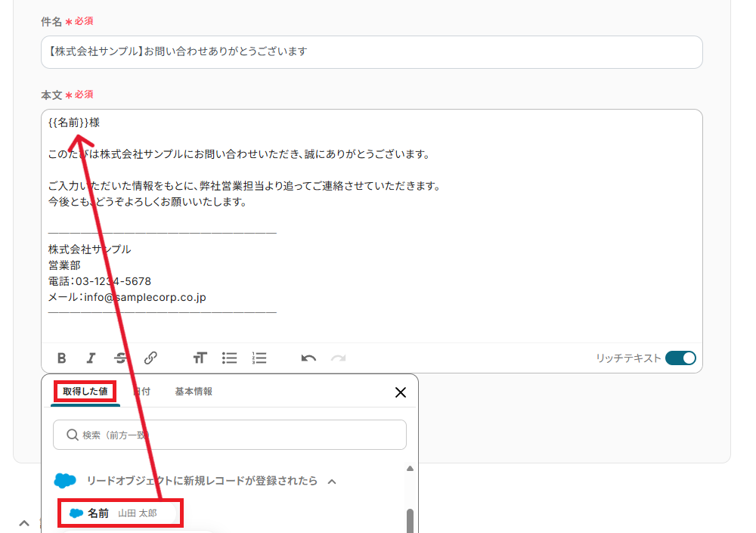The height and width of the screenshot is (533, 756).
Task: Apply italic formatting to the text
Action: [x=91, y=358]
